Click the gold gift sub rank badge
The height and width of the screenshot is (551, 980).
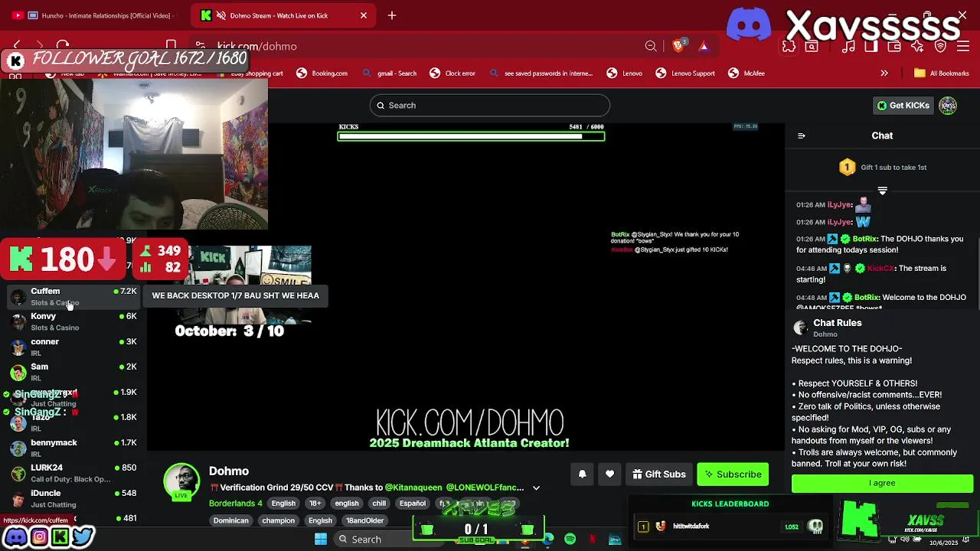(847, 167)
